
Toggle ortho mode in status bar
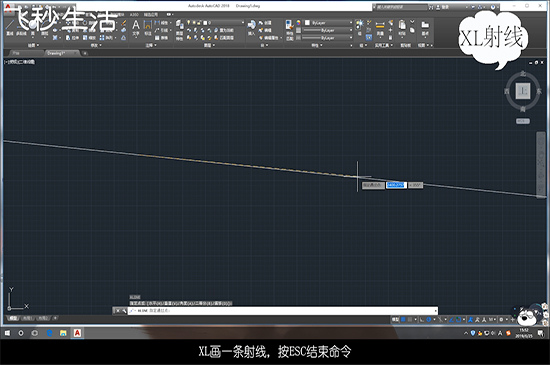tap(422, 319)
